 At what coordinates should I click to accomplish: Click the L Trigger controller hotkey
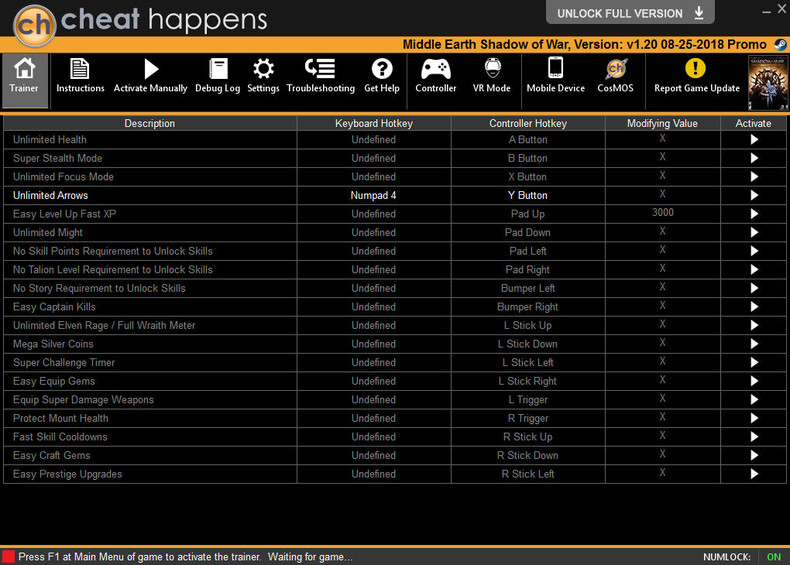pyautogui.click(x=528, y=400)
